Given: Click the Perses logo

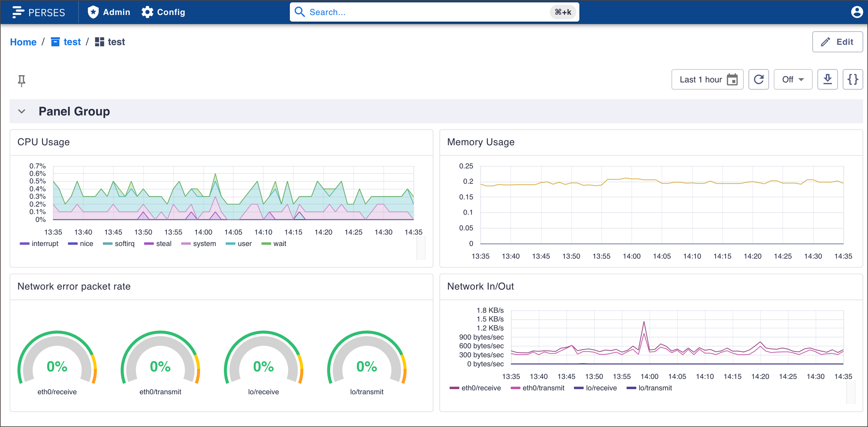Looking at the screenshot, I should (39, 12).
